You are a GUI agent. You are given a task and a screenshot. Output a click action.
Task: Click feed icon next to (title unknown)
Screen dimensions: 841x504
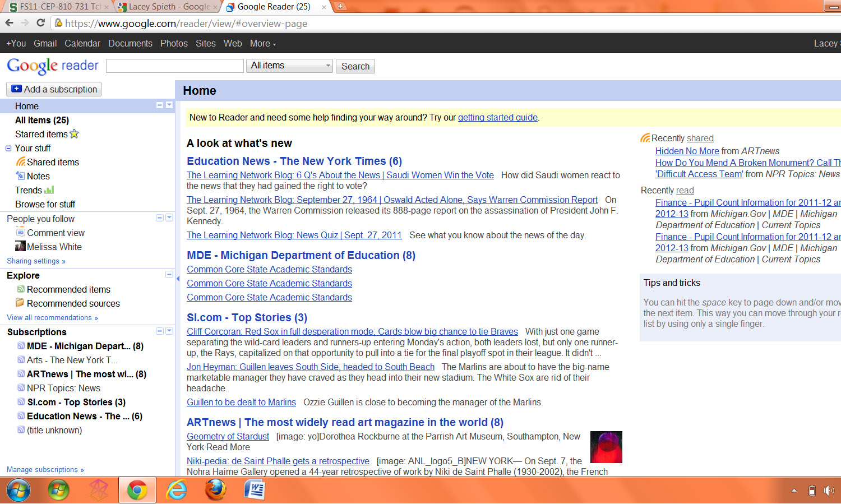pyautogui.click(x=21, y=430)
